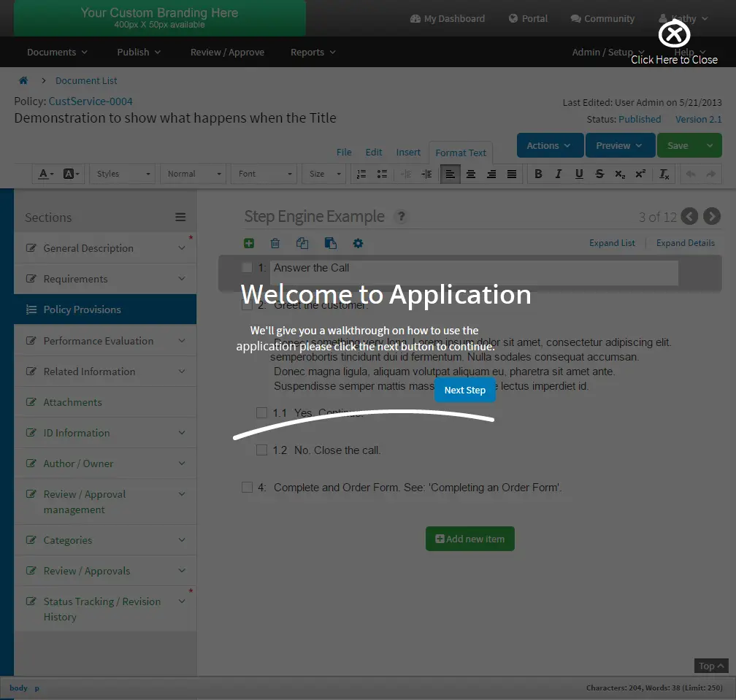Open the background color A tool
Screen dimensions: 736x700
coord(71,174)
